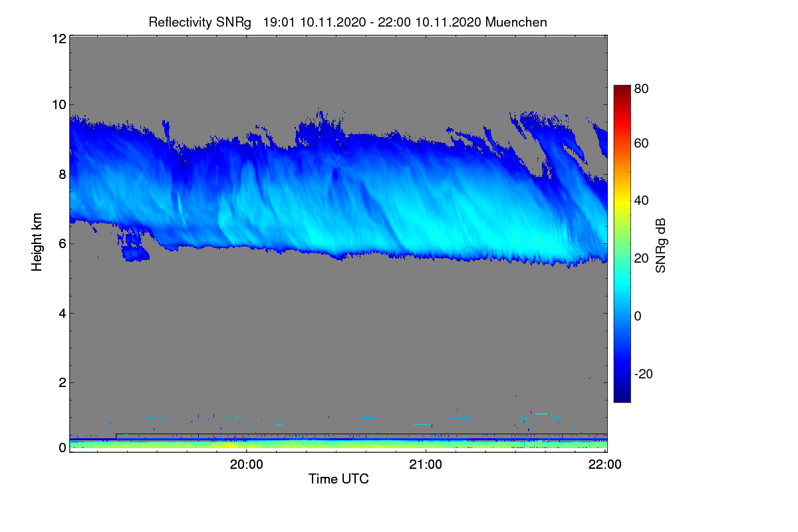Click the 22:00 time axis tick label
The image size is (798, 532).
click(x=605, y=465)
